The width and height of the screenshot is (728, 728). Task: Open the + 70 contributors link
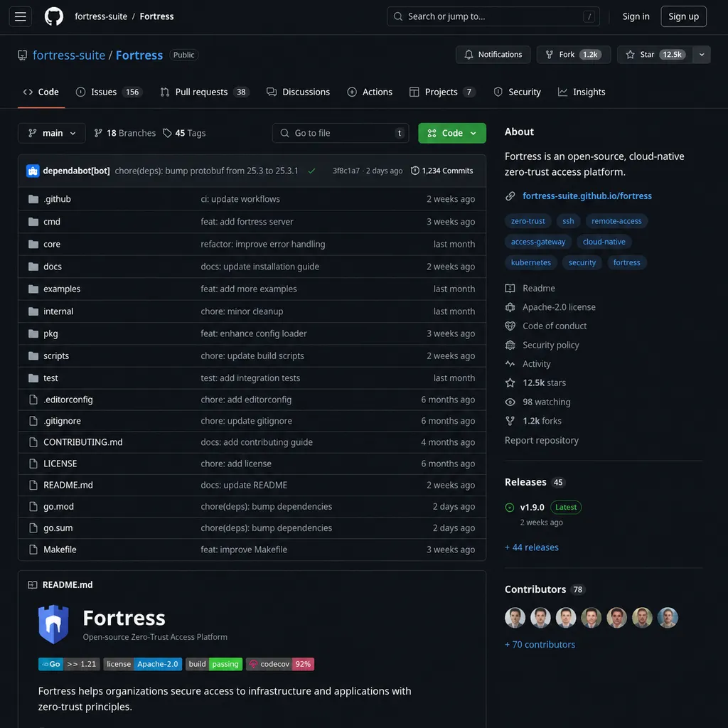tap(540, 645)
